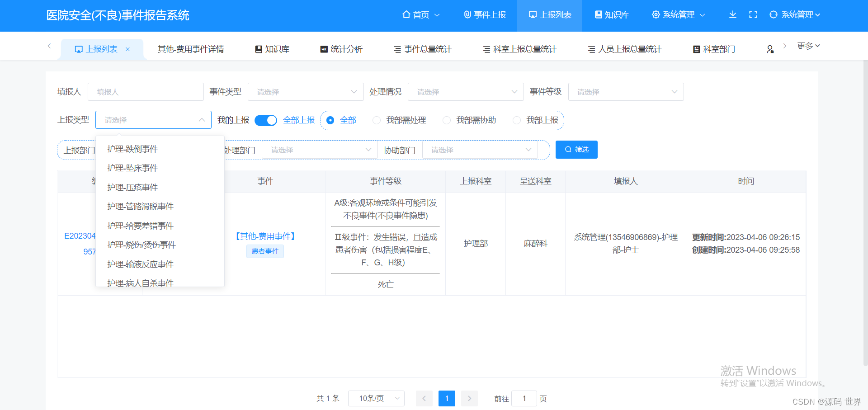Screen dimensions: 868x410
Task: Click the 时间 column header
Action: point(746,181)
